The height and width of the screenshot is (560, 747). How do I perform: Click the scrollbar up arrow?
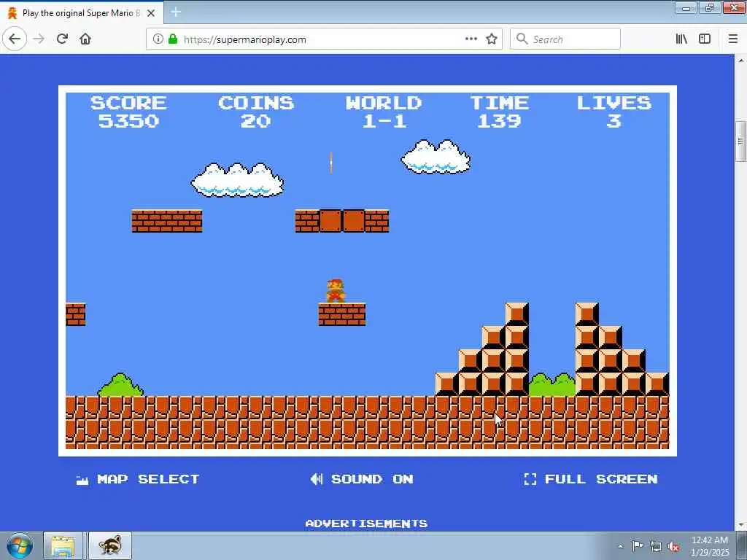pyautogui.click(x=740, y=61)
